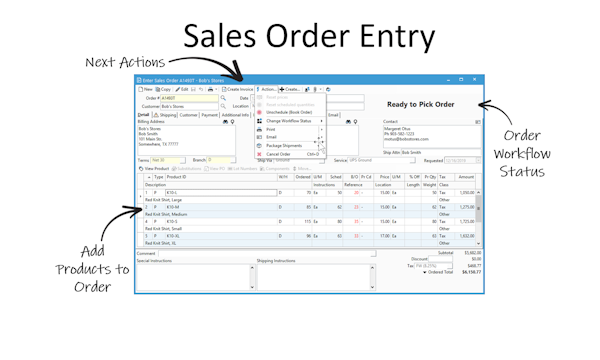
Task: Click the Edit pencil icon
Action: [178, 90]
